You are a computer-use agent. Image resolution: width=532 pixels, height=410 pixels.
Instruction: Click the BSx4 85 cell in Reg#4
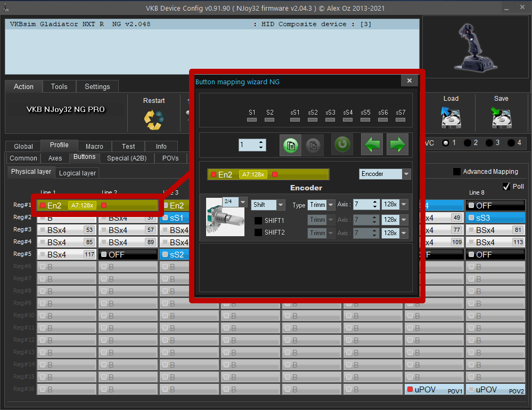(67, 242)
